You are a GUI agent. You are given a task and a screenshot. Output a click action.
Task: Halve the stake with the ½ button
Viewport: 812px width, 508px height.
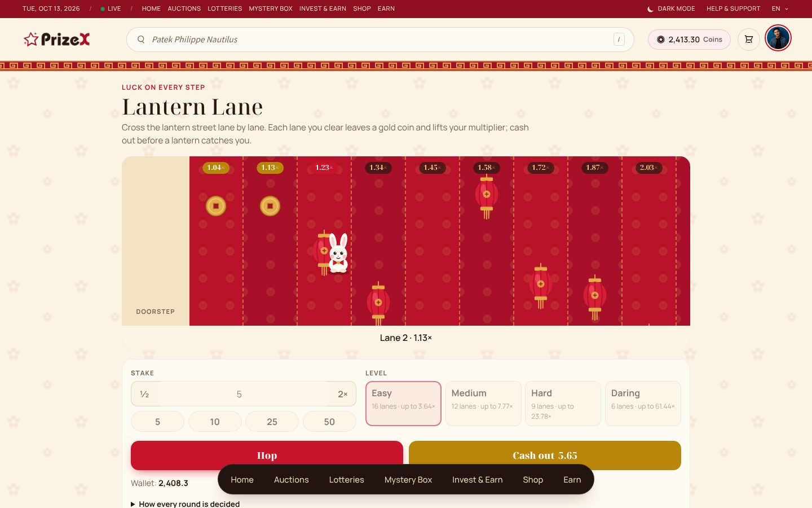(145, 394)
